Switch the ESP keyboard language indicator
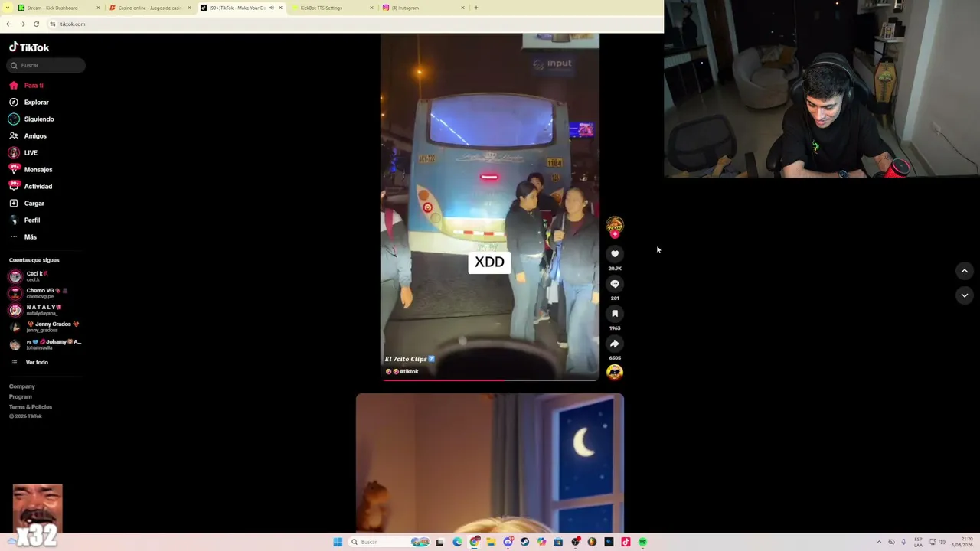 coord(918,542)
